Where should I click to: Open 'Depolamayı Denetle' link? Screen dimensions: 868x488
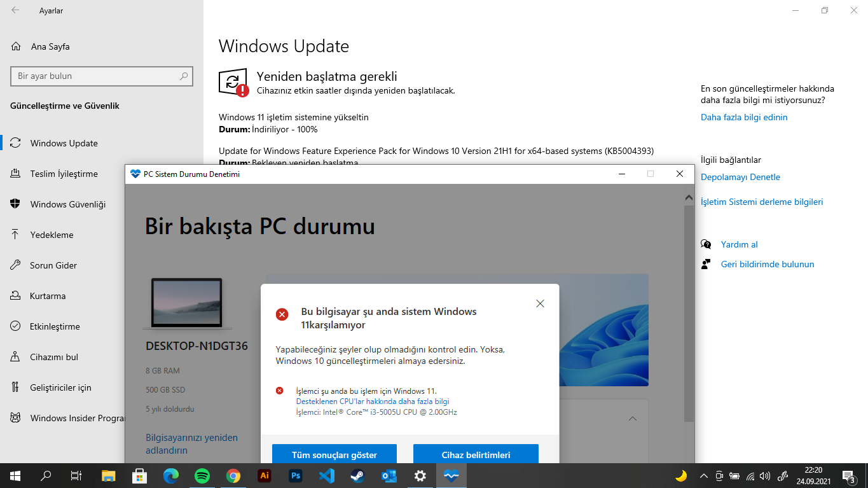click(740, 177)
